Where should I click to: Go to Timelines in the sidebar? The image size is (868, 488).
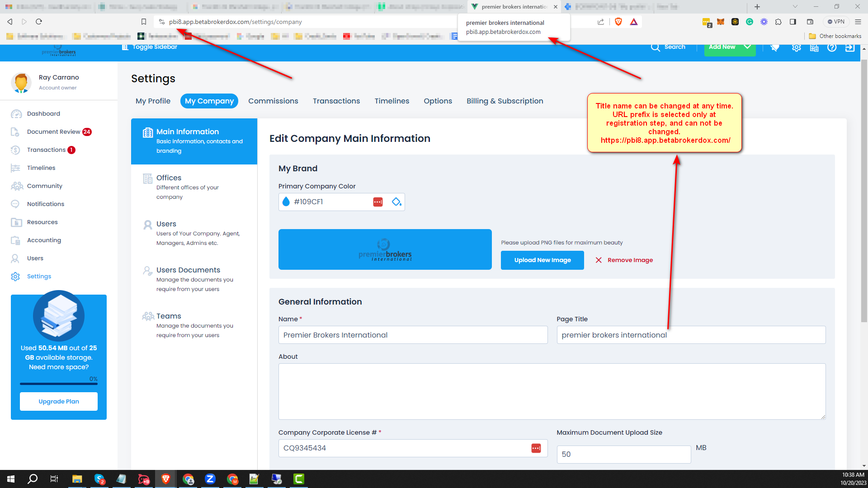[x=41, y=168]
